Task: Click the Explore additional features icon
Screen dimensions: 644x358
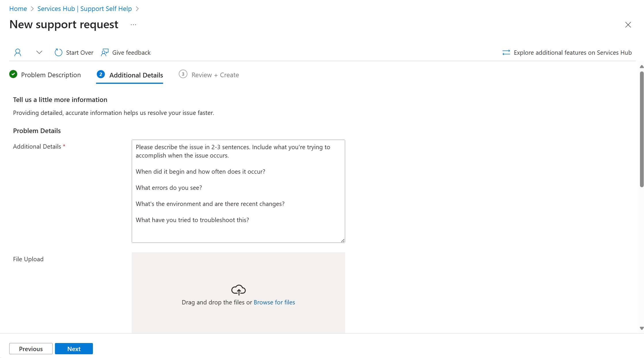Action: click(x=507, y=52)
